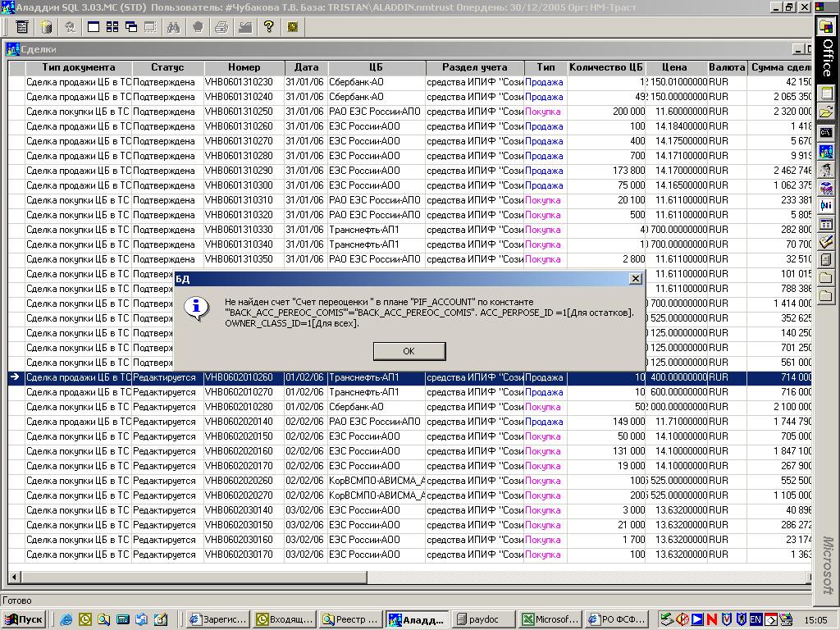Screen dimensions: 840x630
Task: Open the Пуск start menu
Action: point(24,619)
